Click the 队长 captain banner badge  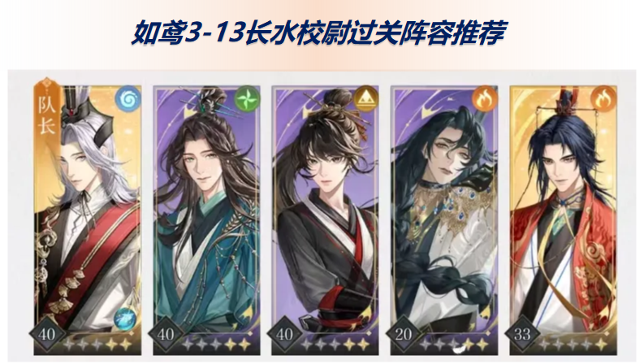(47, 110)
